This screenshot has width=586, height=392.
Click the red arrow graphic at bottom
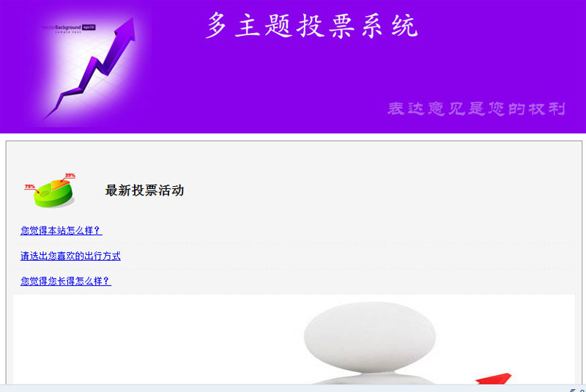click(x=494, y=378)
